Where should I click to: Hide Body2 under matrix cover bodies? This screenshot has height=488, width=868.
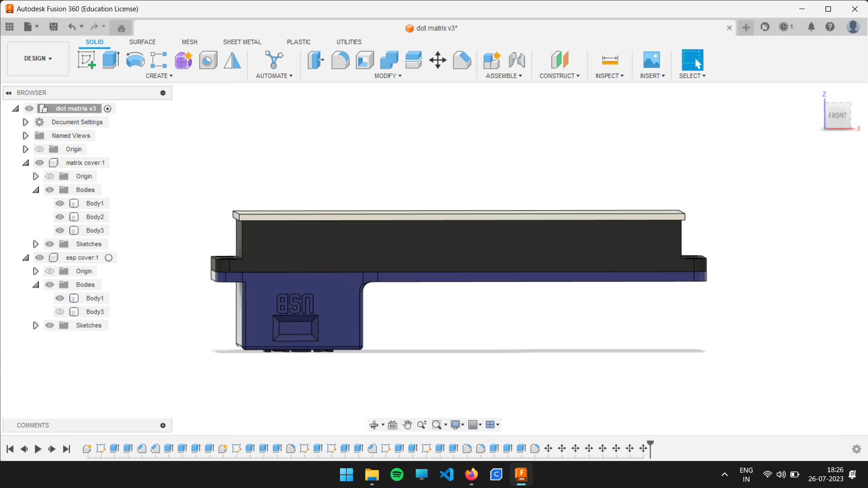pos(59,217)
